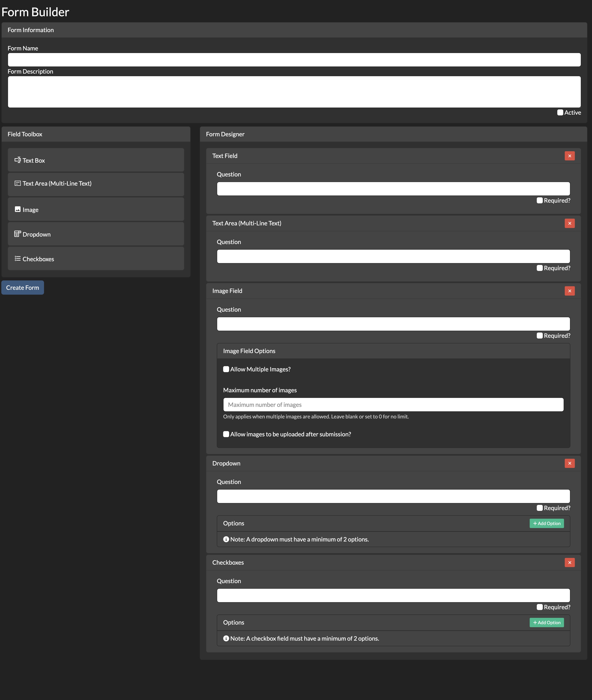Click the Text Box icon in Field Toolbox
Viewport: 592px width, 700px height.
18,160
